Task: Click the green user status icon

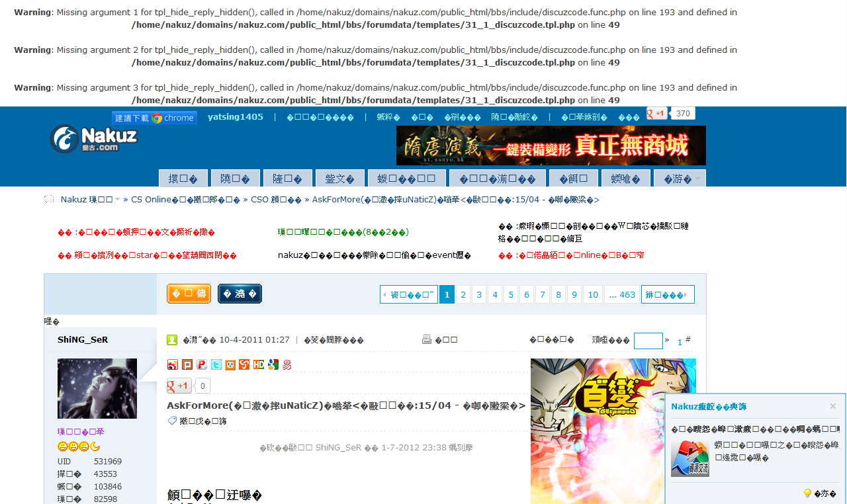Action: [172, 340]
